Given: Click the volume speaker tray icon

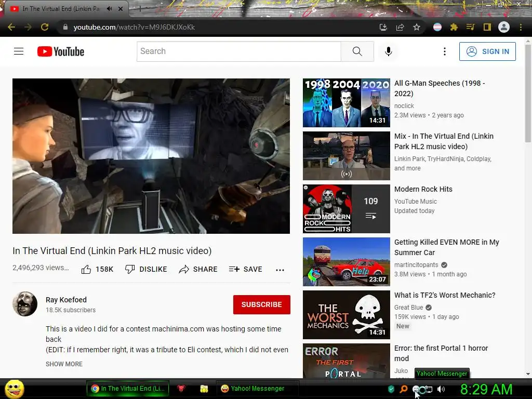Looking at the screenshot, I should (x=441, y=389).
